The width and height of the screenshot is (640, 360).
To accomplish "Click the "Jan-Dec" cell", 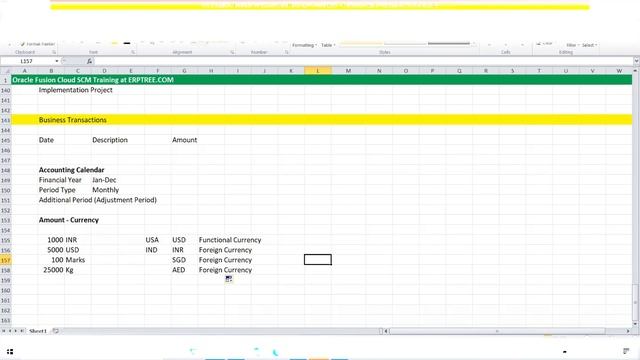I will (x=104, y=180).
